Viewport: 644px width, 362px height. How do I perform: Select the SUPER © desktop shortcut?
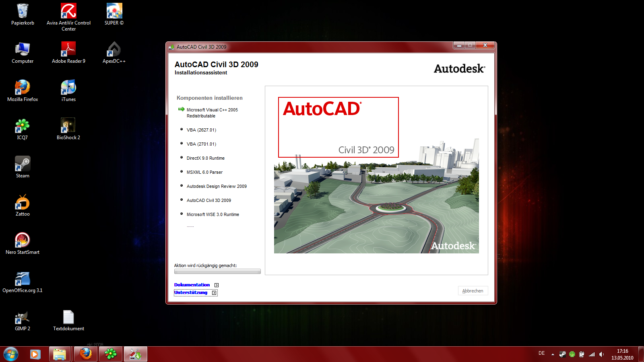coord(114,14)
